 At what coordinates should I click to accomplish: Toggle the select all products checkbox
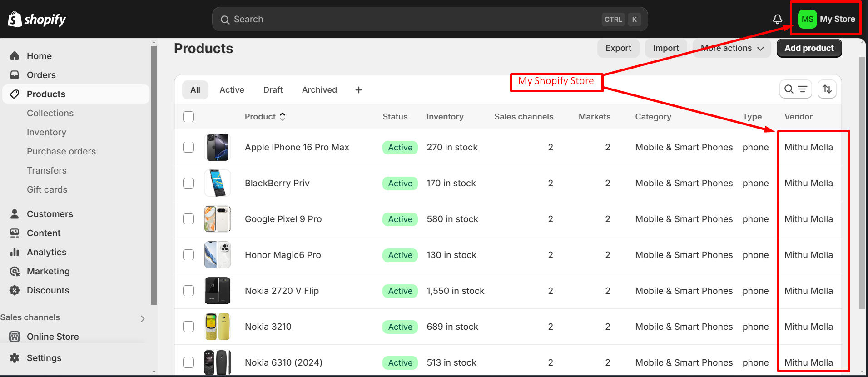click(x=188, y=117)
